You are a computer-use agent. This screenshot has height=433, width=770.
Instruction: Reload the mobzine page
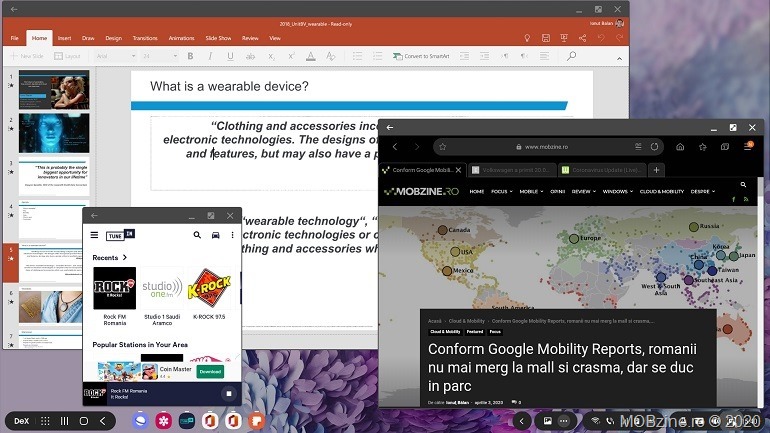pos(654,147)
